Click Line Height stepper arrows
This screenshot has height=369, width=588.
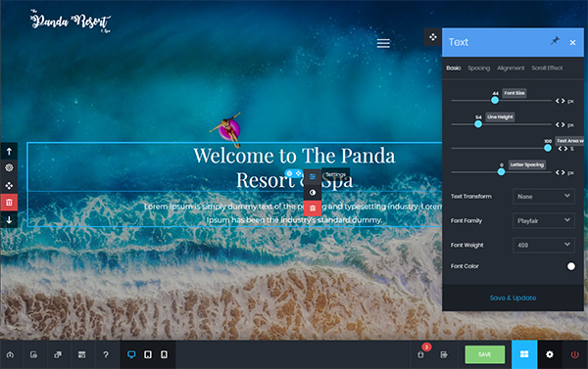561,124
